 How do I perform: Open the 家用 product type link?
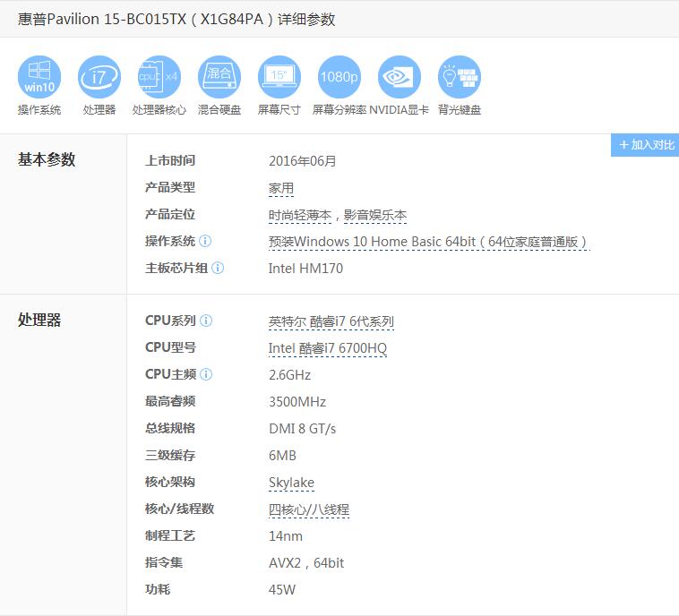281,189
